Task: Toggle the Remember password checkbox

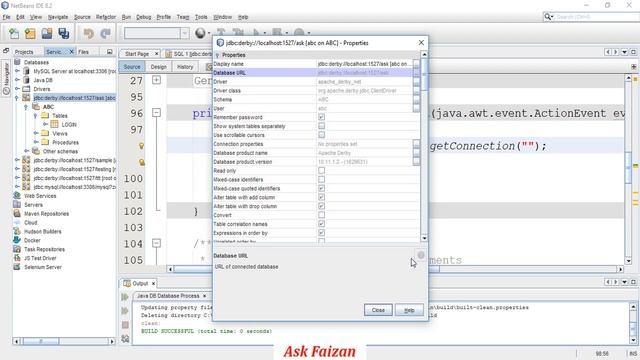Action: 322,117
